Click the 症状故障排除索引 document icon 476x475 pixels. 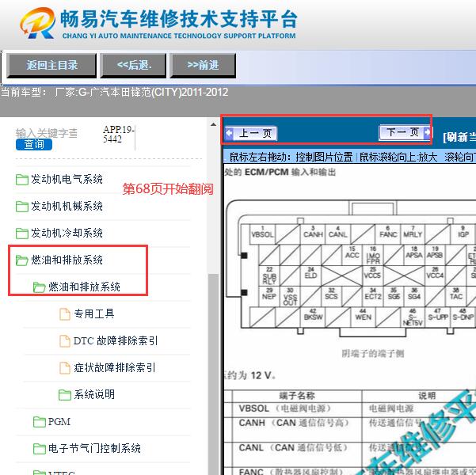point(64,367)
